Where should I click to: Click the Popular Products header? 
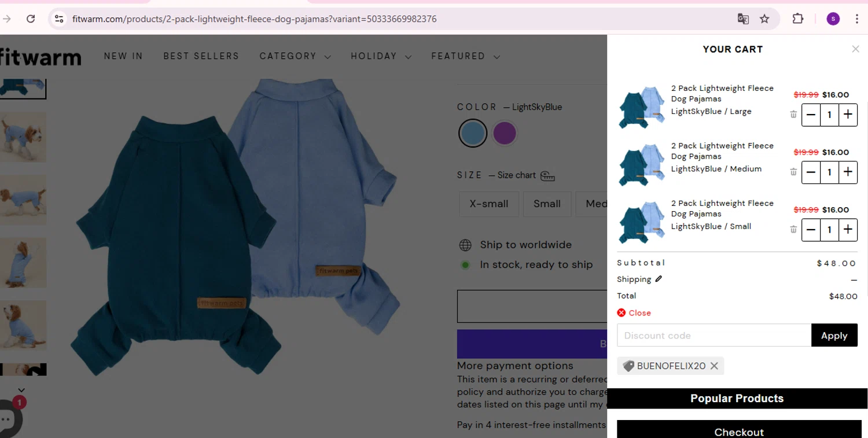coord(737,399)
